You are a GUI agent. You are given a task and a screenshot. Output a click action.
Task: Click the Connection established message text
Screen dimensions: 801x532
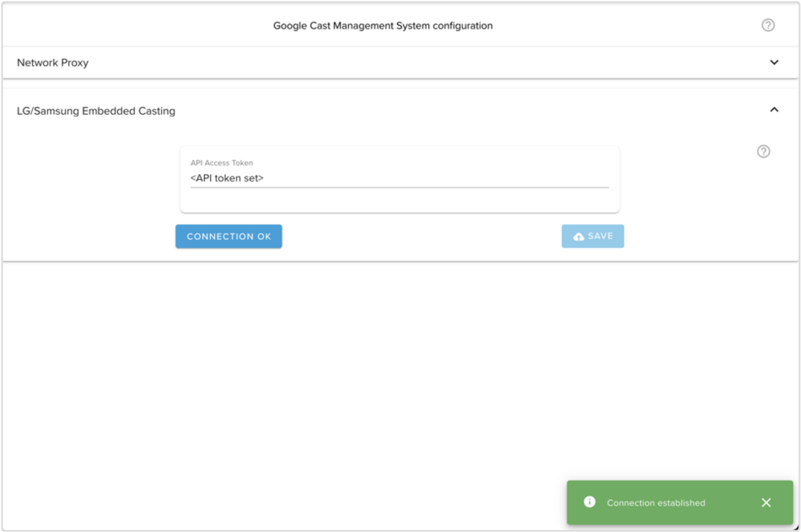(656, 503)
